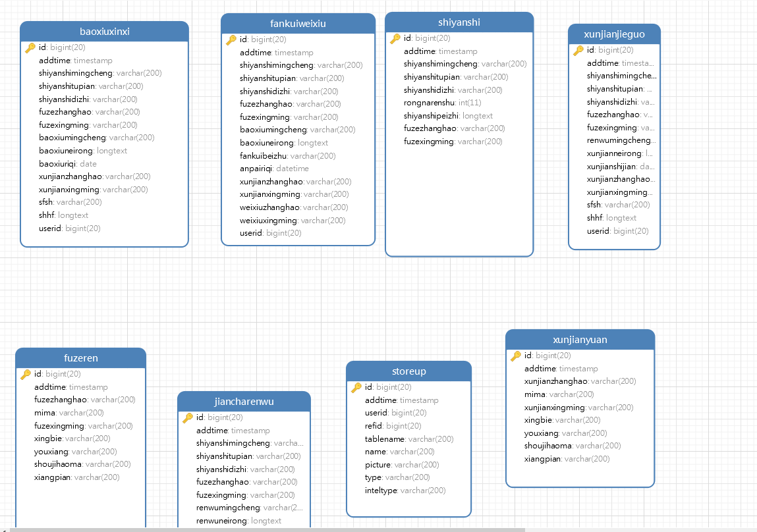
Task: Select xiangpian field in fuzeren table
Action: [x=77, y=477]
